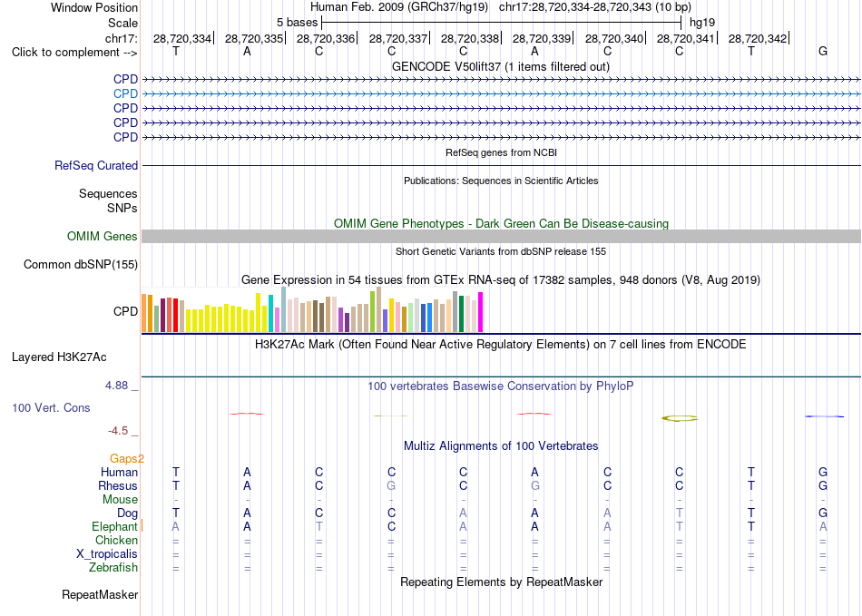Click the Chicken species row label

116,540
